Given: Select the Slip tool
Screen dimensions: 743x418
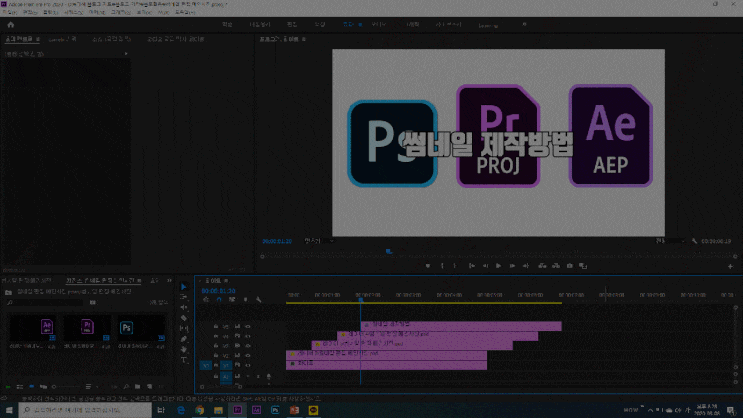Looking at the screenshot, I should point(184,328).
